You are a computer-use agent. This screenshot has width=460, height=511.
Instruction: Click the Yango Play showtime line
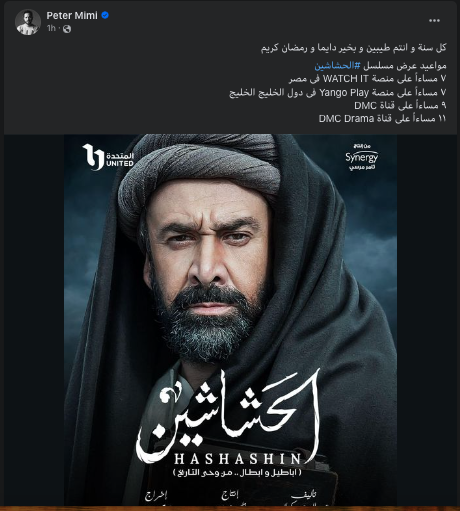coord(338,92)
